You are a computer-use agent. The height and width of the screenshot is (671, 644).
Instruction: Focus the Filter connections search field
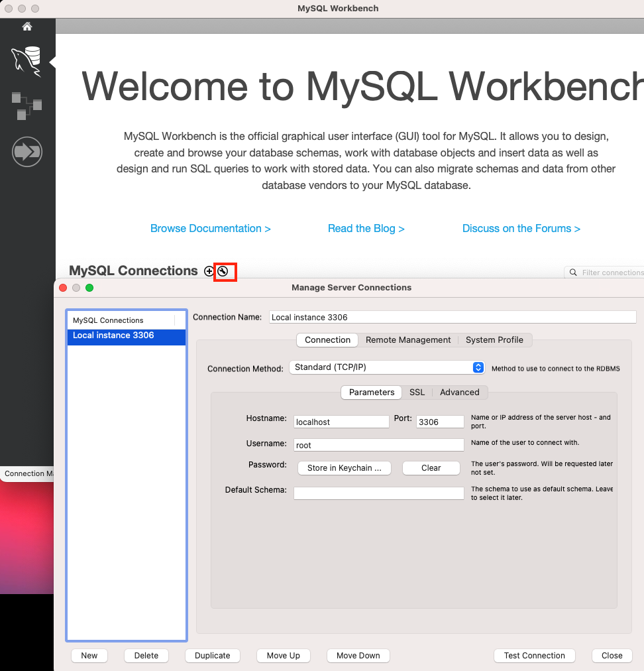[x=604, y=272]
